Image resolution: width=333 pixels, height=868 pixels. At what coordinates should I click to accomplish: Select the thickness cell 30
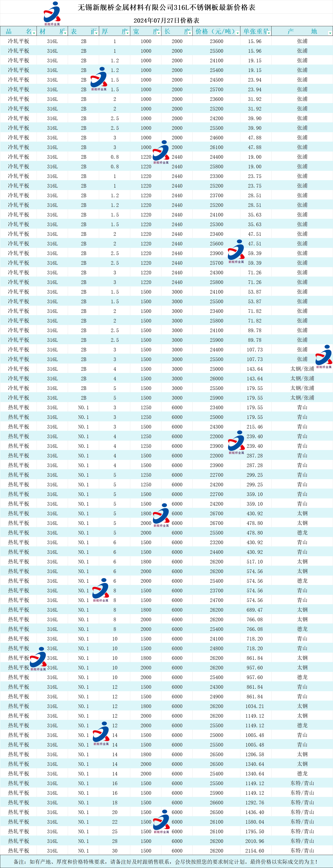[115, 851]
